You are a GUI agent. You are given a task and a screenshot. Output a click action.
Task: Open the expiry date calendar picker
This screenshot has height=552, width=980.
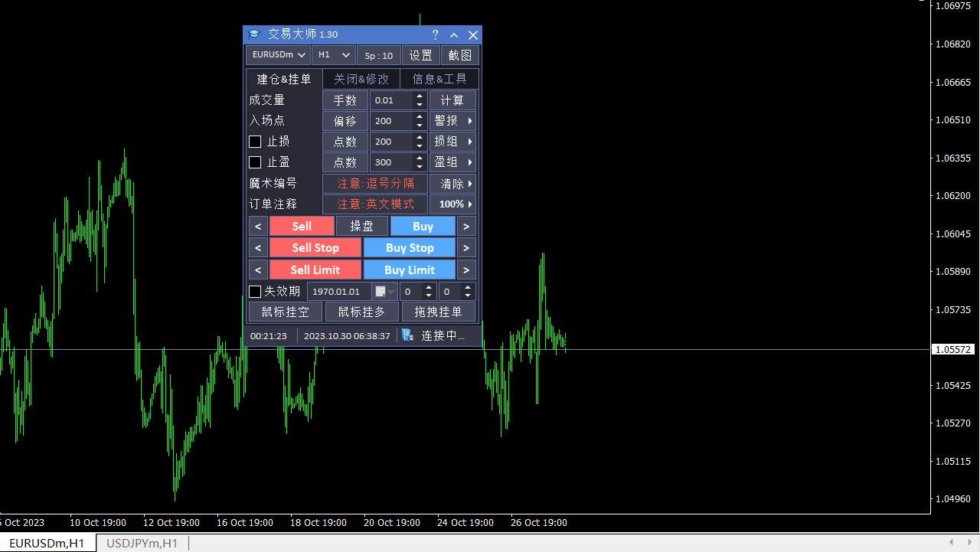[x=384, y=292]
